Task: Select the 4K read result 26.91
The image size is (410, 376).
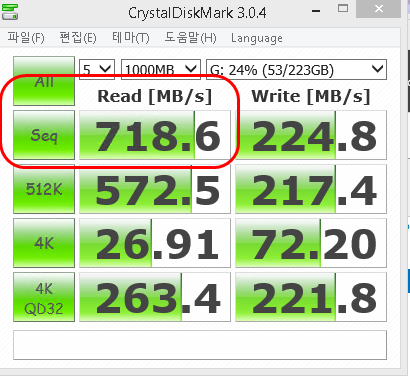Action: point(155,243)
